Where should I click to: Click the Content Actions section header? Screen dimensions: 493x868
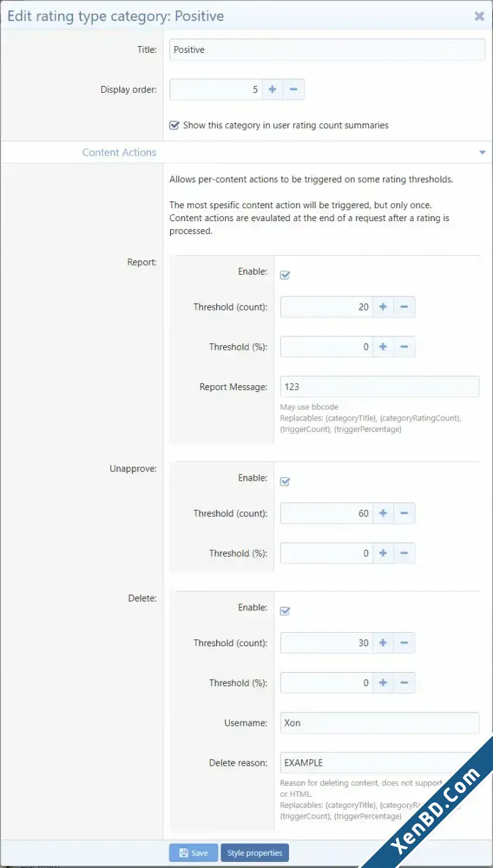119,153
